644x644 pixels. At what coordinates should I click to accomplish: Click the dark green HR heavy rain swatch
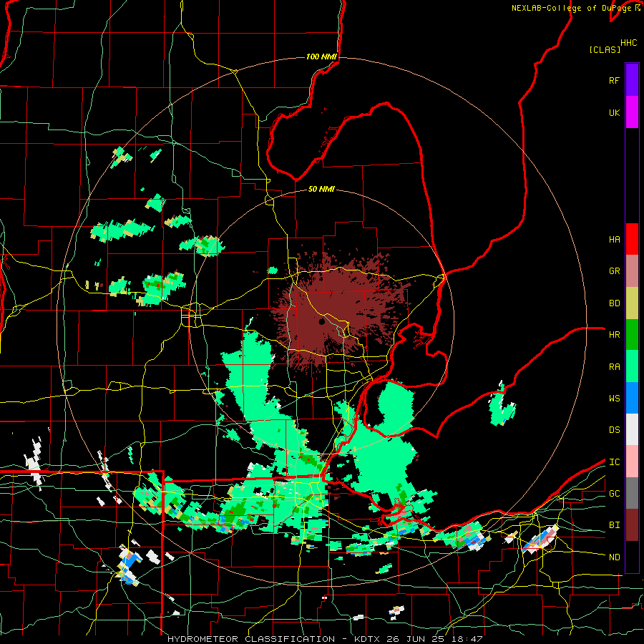(x=632, y=335)
